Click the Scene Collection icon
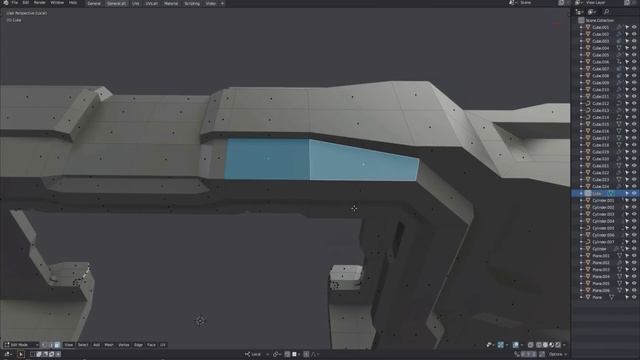Screen dimensions: 640x360 (x=581, y=20)
